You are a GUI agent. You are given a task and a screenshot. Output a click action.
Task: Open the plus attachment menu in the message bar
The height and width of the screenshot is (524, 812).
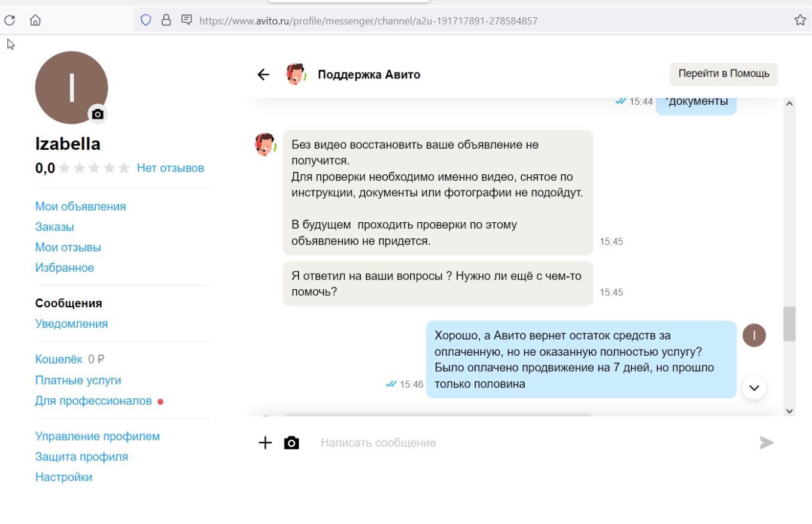point(265,443)
